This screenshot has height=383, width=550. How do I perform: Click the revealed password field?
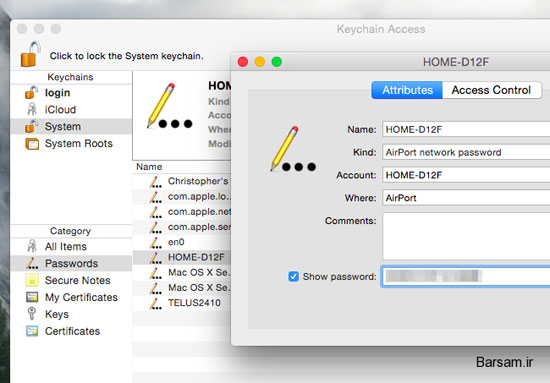[x=466, y=276]
